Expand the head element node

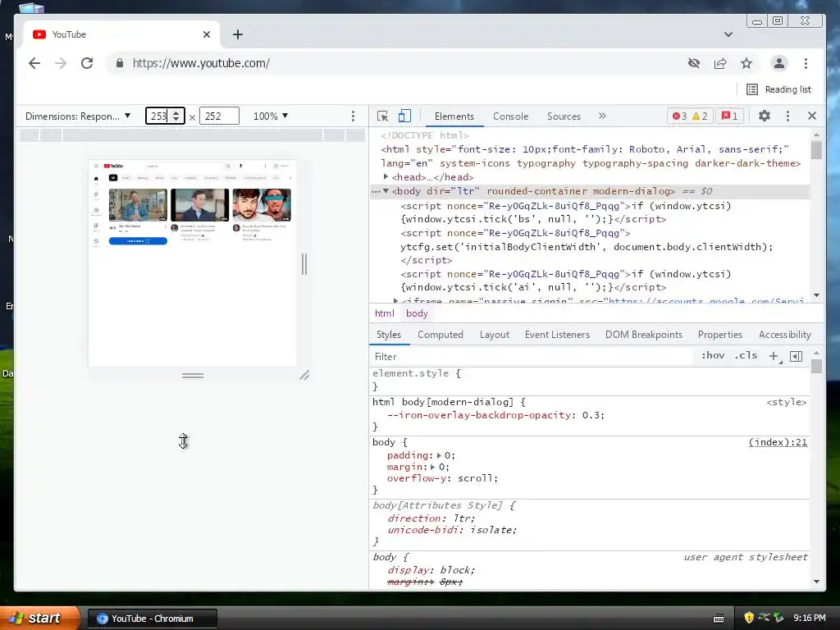point(386,177)
